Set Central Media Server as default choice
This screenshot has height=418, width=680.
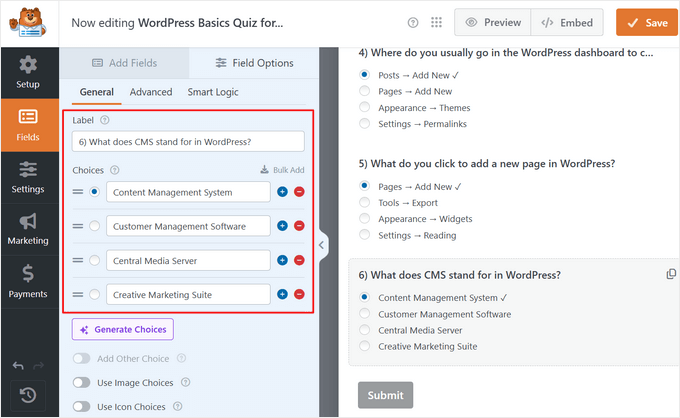tap(94, 260)
